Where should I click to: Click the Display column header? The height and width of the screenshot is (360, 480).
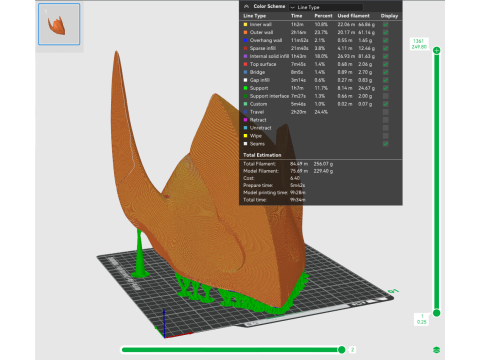(x=389, y=16)
